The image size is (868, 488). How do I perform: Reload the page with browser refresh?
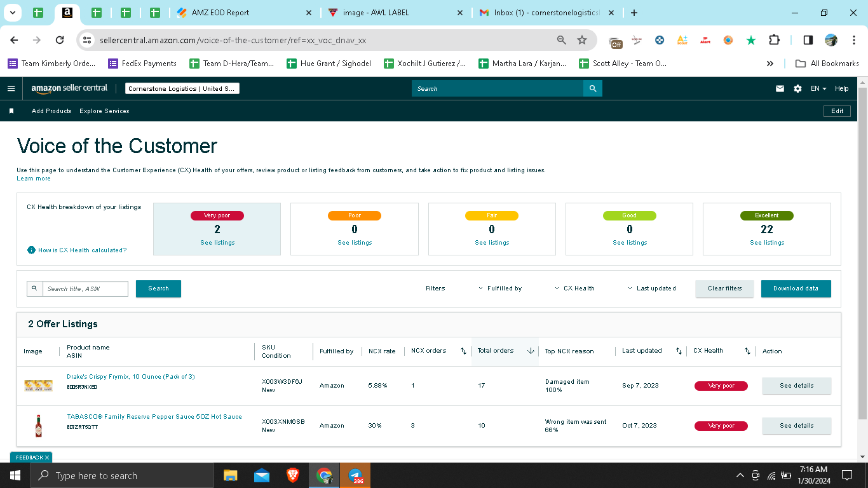tap(60, 40)
